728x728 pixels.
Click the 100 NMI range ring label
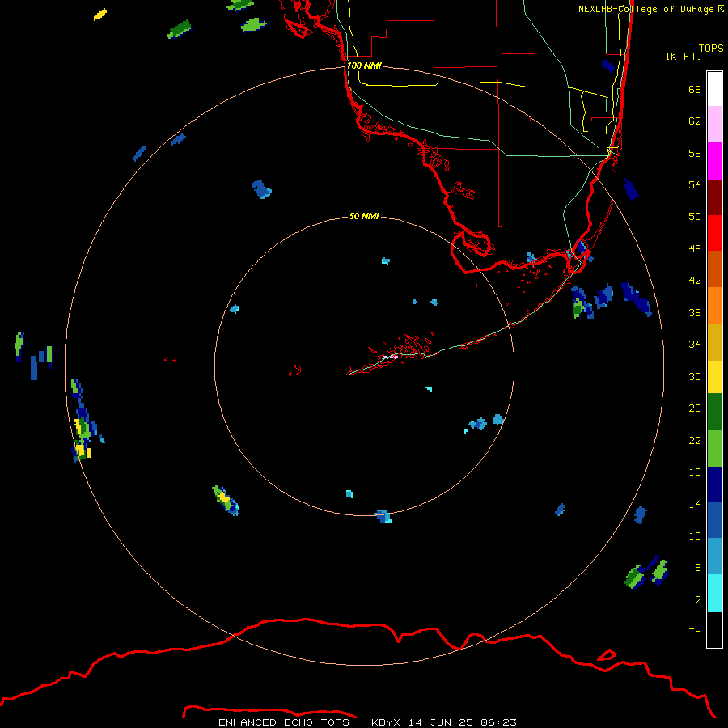point(364,66)
